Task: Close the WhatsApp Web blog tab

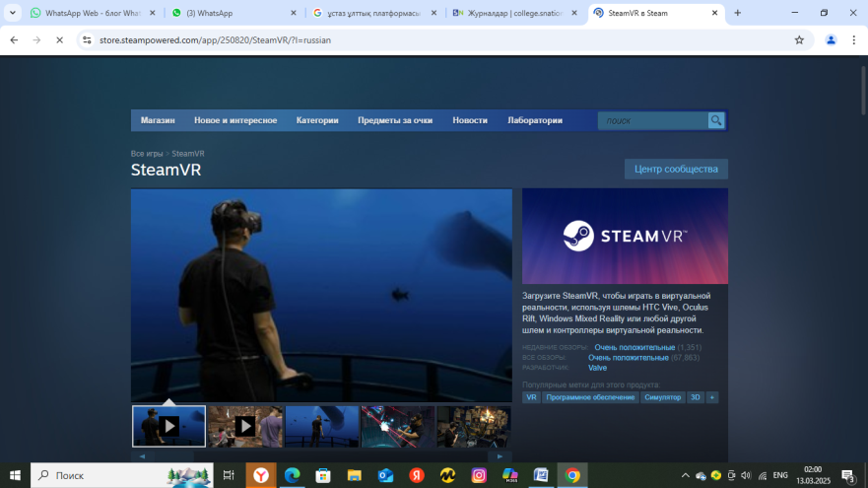Action: pyautogui.click(x=153, y=13)
